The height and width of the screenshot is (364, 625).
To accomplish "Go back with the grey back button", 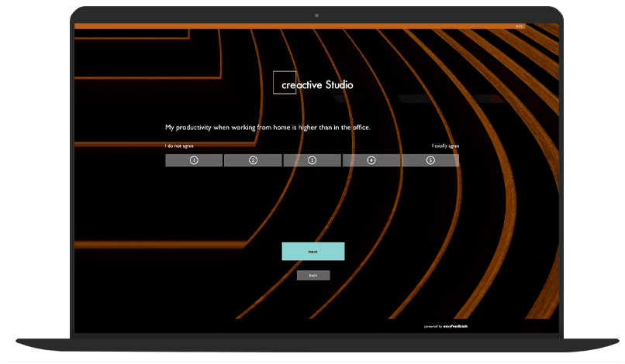I will tap(313, 275).
